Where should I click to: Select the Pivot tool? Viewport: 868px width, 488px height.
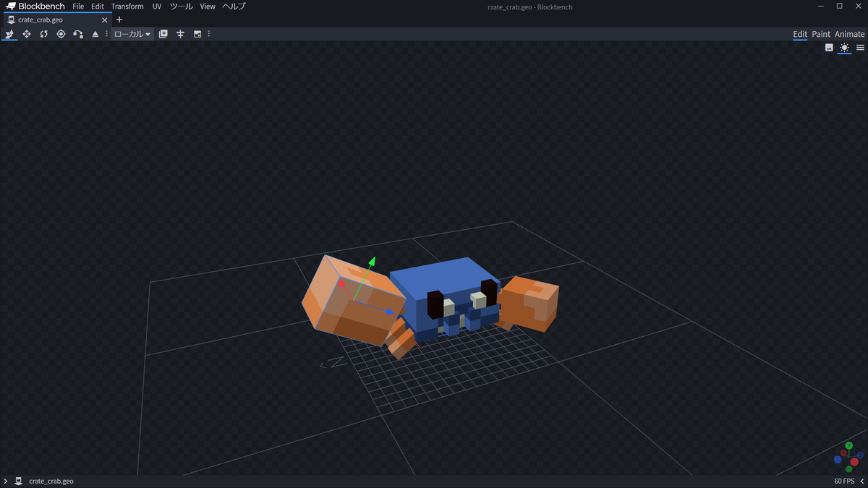[61, 34]
